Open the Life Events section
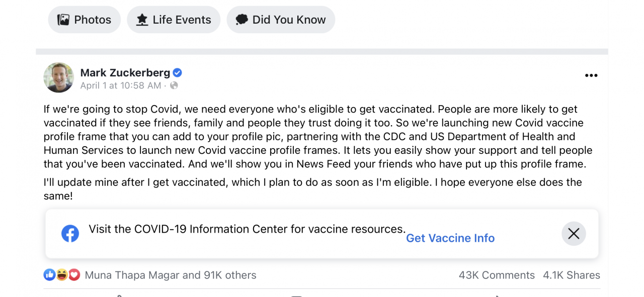 coord(174,20)
